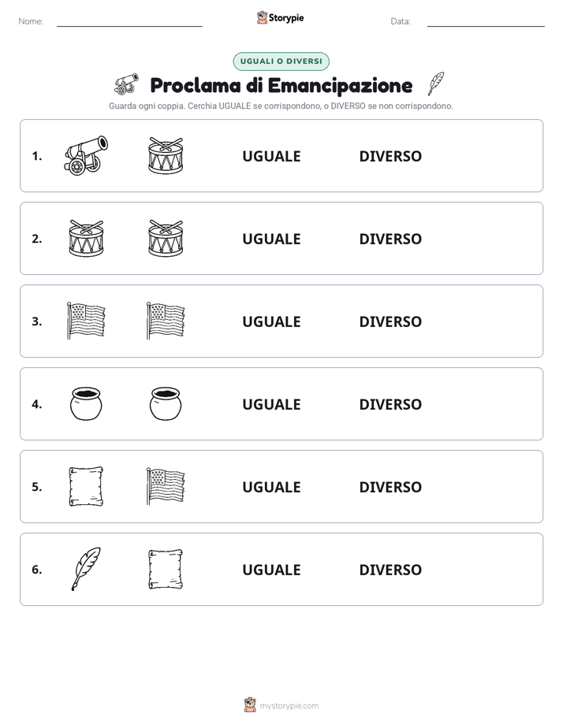
Task: Choose UGUALE for row 2
Action: point(271,239)
